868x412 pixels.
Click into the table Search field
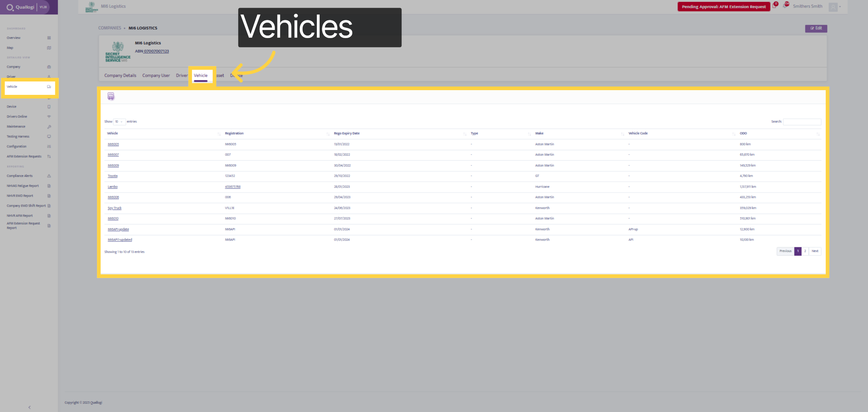pyautogui.click(x=802, y=122)
